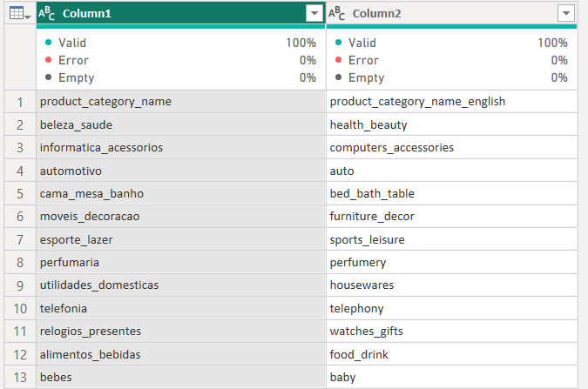Click Column2 Empty quality label

(366, 77)
